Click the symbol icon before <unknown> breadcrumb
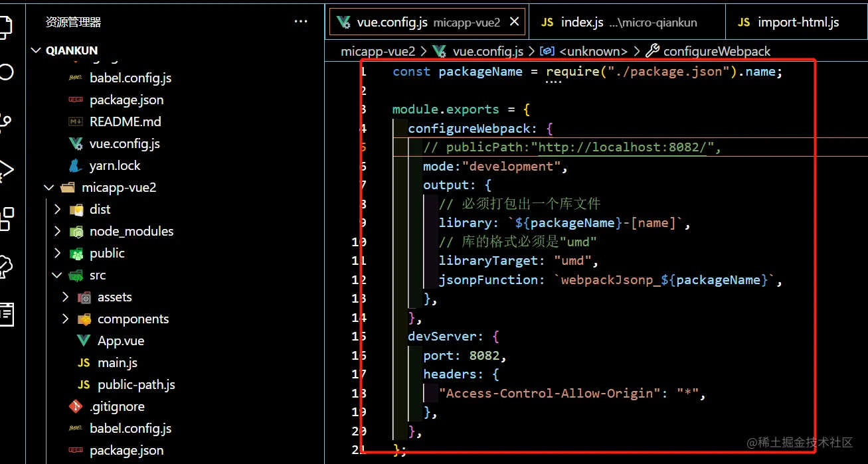 (547, 50)
